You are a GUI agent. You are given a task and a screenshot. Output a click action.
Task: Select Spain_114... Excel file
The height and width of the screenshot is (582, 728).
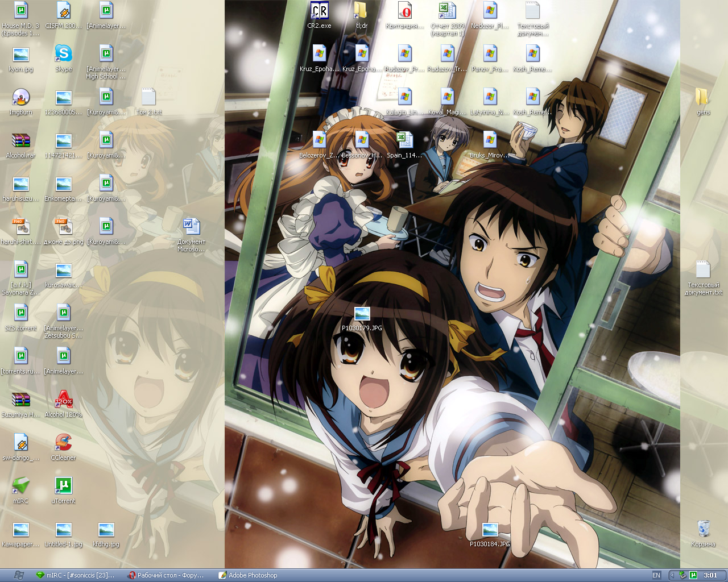[x=405, y=145]
